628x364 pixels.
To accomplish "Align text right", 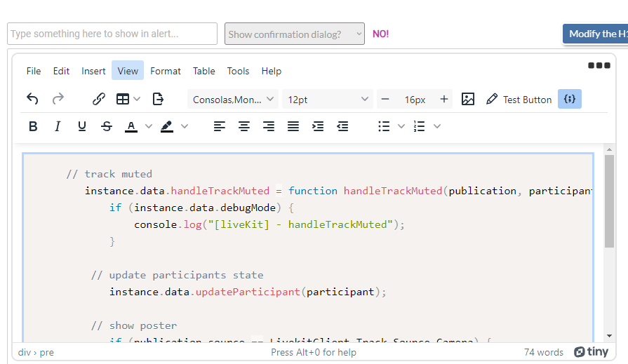I will 269,126.
